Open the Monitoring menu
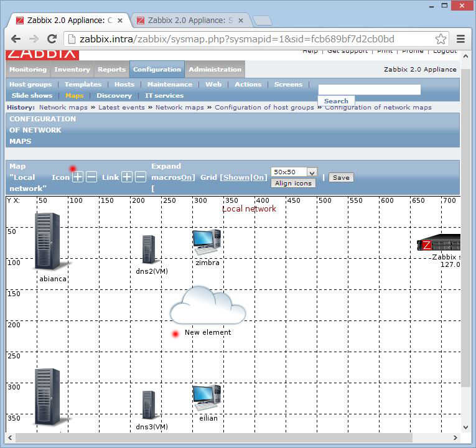The width and height of the screenshot is (476, 448). pyautogui.click(x=28, y=69)
